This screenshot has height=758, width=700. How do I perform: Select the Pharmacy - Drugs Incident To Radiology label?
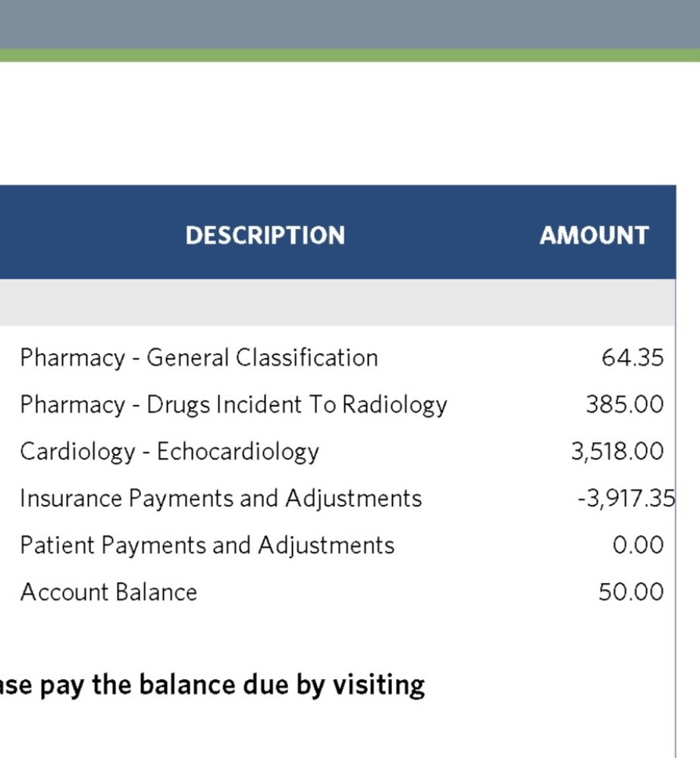[x=234, y=405]
